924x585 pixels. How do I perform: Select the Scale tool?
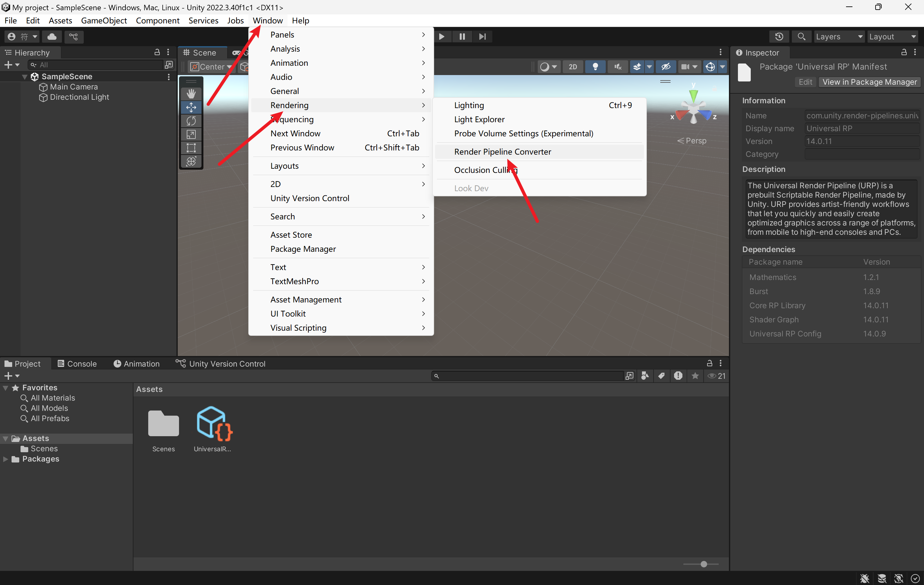(x=191, y=134)
